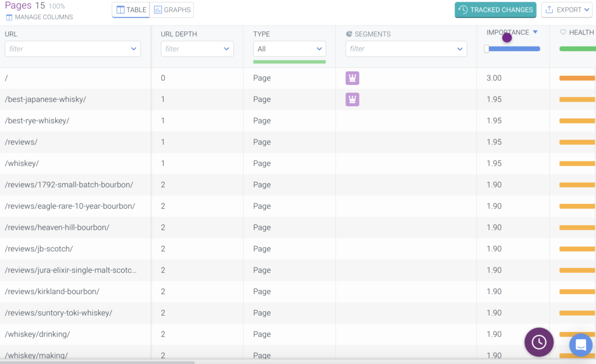Open Tracked Changes

(x=495, y=10)
